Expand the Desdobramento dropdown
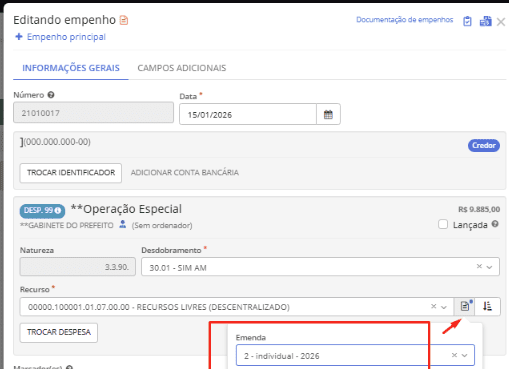Screen dimensions: 509x369 (x=489, y=267)
